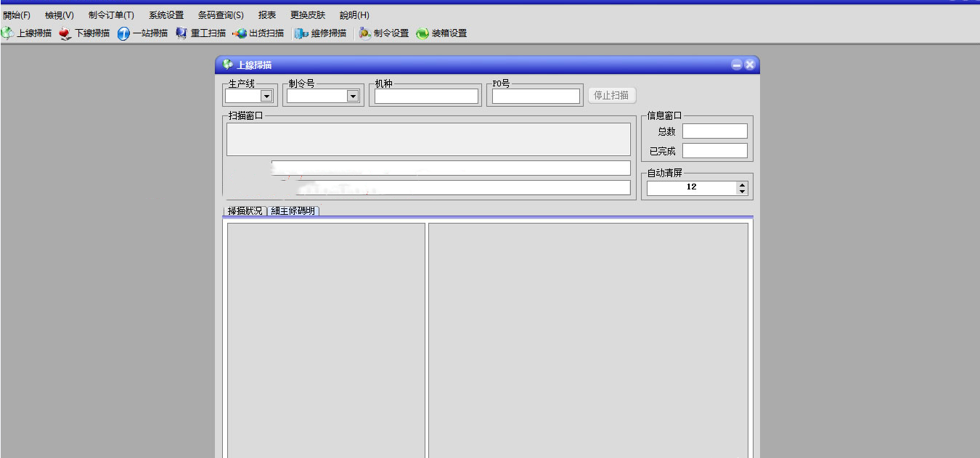Click the 已完成 field in 信息窗口
This screenshot has height=458, width=980.
point(715,151)
